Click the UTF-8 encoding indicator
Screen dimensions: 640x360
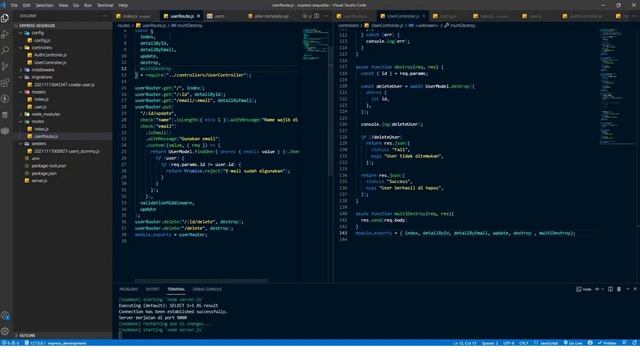pos(509,343)
